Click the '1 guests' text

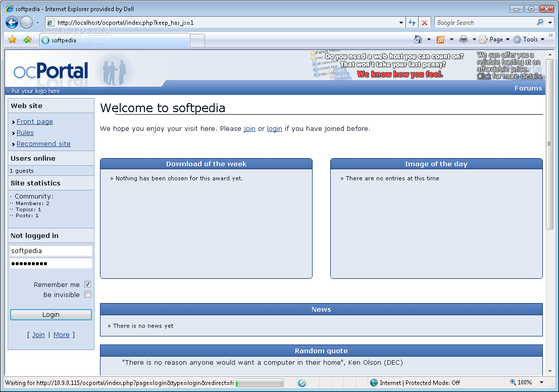point(22,171)
